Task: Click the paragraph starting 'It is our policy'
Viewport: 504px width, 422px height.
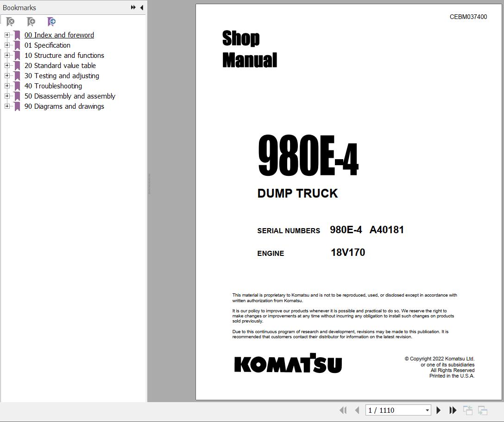Action: (343, 316)
